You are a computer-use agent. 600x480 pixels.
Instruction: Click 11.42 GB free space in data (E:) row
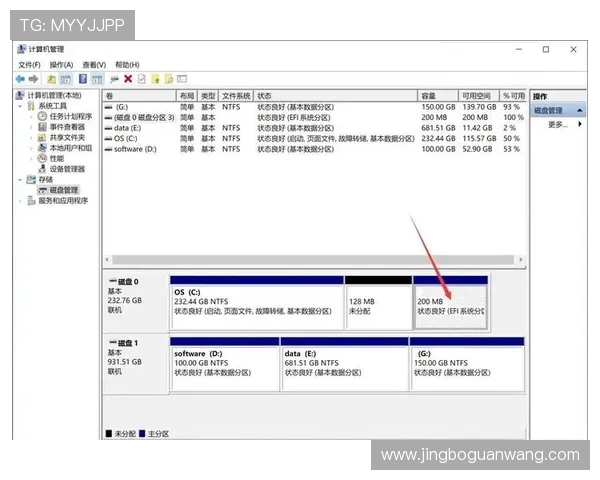477,128
